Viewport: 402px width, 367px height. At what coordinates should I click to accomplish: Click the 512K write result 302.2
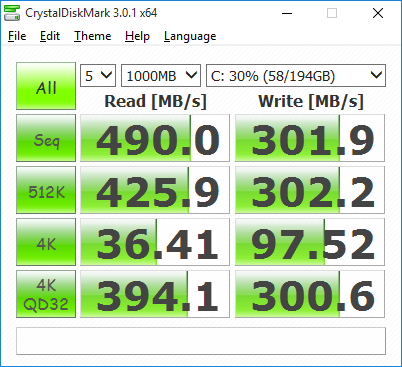coord(310,190)
